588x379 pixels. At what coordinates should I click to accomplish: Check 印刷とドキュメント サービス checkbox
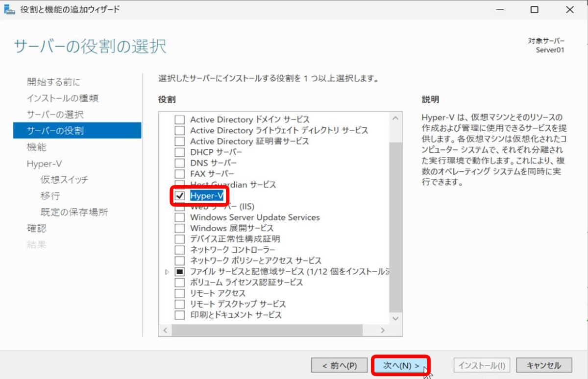[180, 315]
